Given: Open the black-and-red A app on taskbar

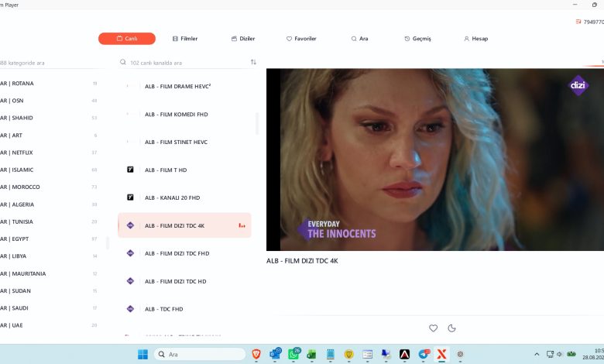Looking at the screenshot, I should [404, 355].
